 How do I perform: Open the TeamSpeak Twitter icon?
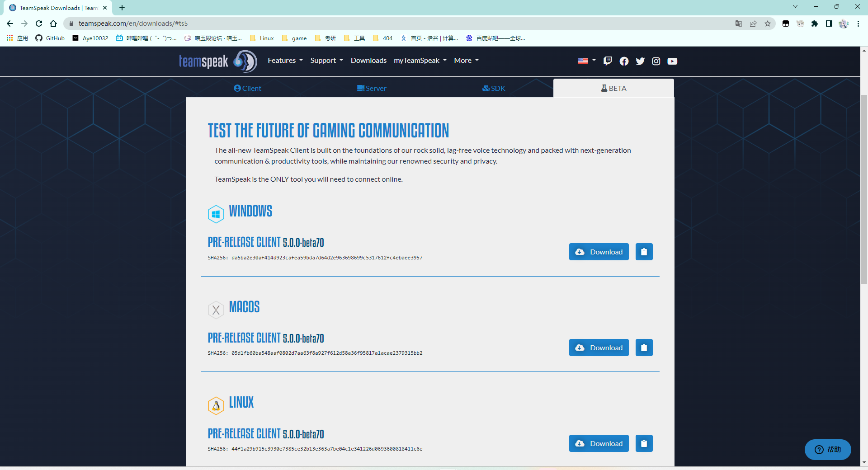640,61
